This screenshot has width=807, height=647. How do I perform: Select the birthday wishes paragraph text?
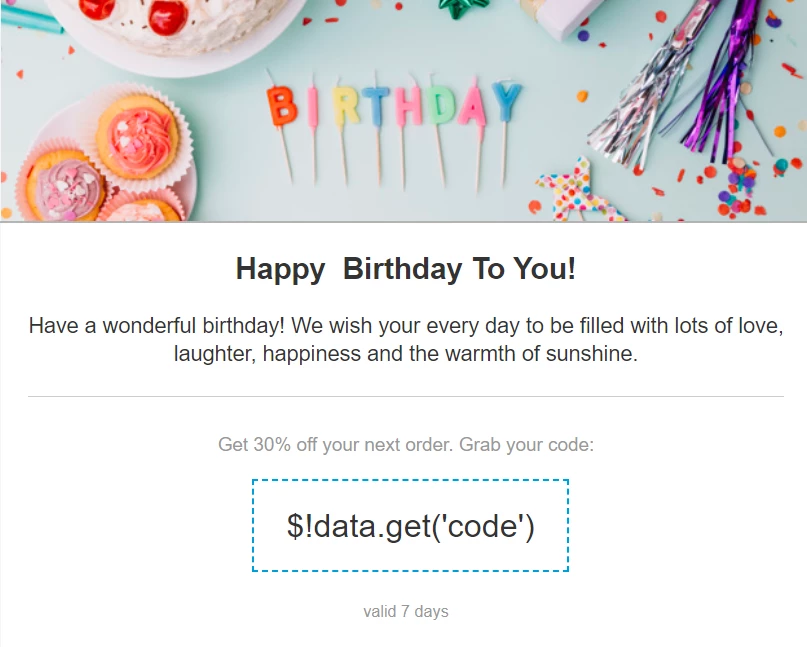point(406,339)
